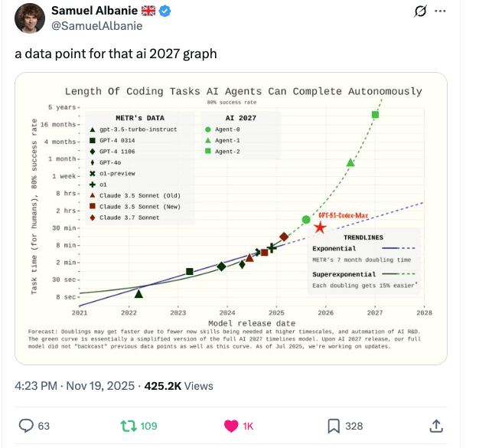479x448 pixels.
Task: Click the red GPT-5.1-Codex-Max star marker
Action: 320,227
